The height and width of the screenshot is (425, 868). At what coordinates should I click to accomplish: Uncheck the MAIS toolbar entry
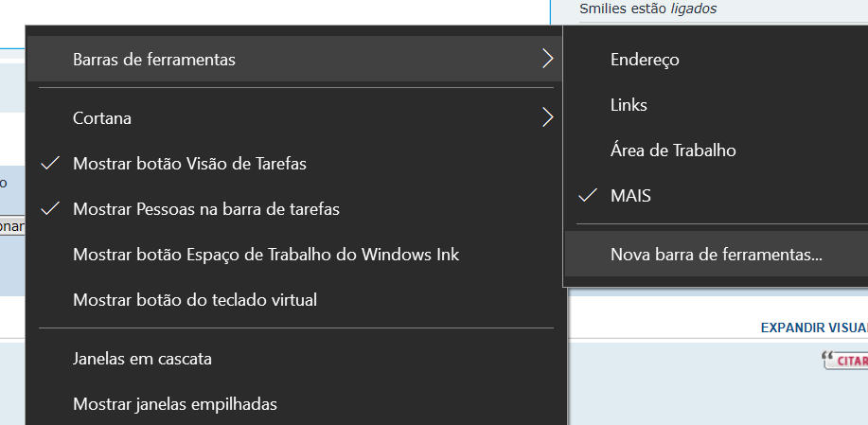pyautogui.click(x=630, y=196)
